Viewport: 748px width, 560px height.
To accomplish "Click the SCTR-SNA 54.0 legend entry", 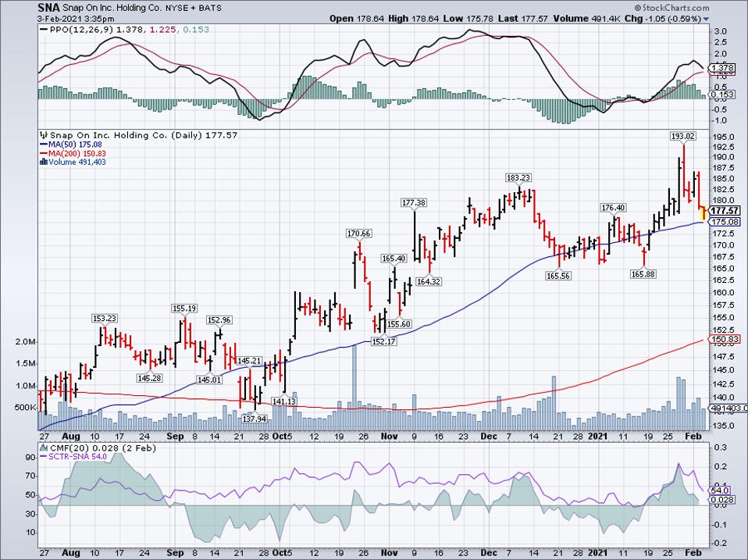I will pos(73,457).
